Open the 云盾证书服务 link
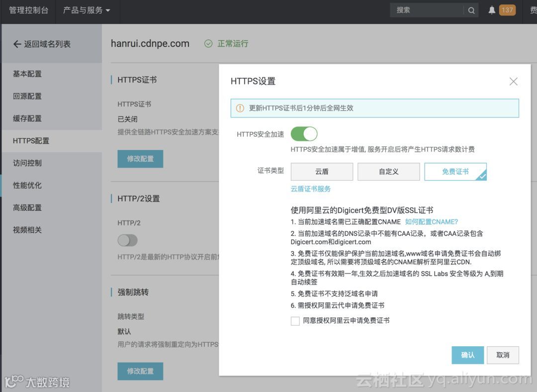 click(x=311, y=189)
